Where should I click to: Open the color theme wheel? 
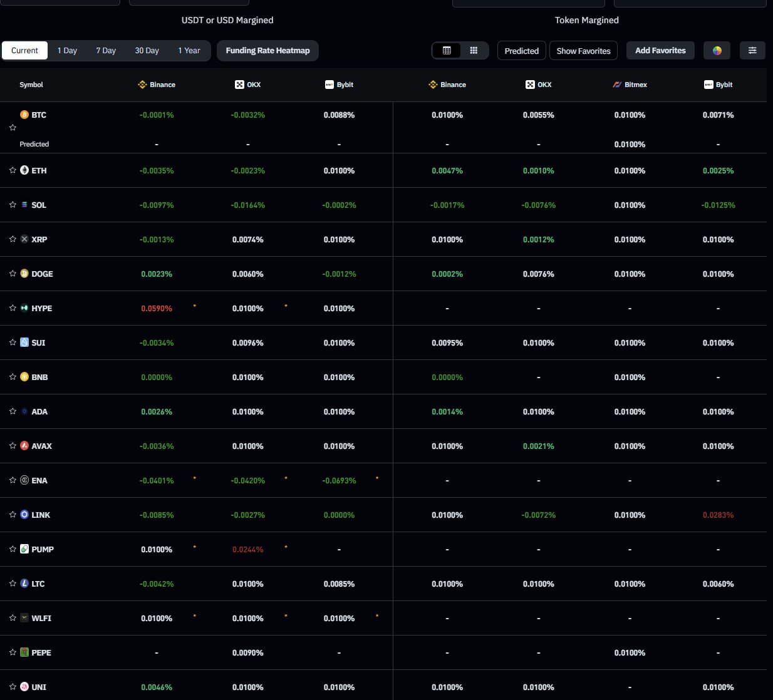tap(717, 51)
